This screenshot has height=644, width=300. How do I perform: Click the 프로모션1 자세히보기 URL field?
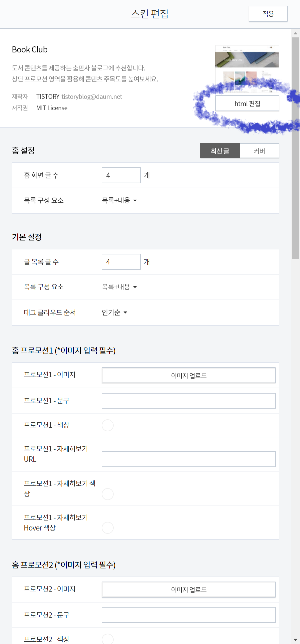tap(188, 459)
